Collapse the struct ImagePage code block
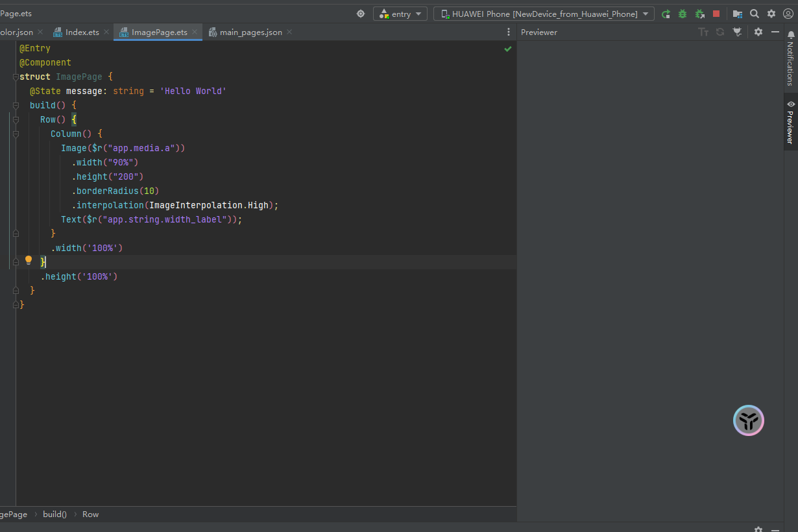The image size is (798, 532). tap(16, 77)
